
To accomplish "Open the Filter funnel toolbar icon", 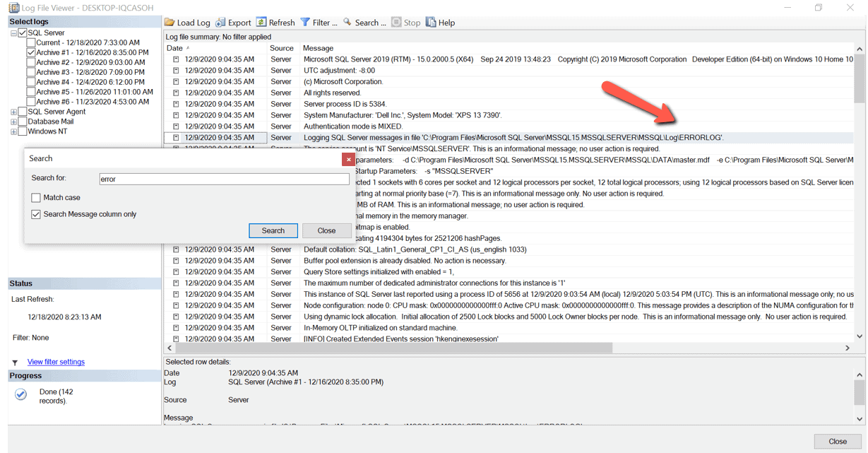I will (x=305, y=23).
